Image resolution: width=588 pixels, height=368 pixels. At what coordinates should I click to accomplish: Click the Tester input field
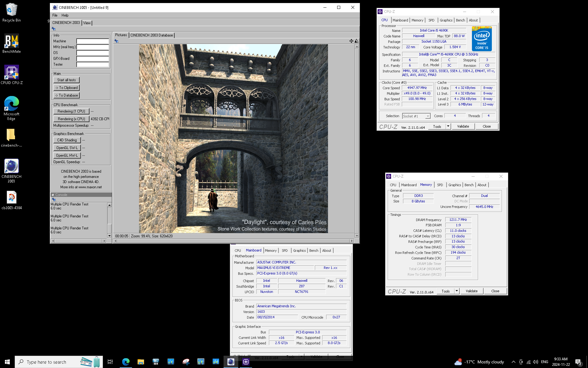[x=92, y=64]
